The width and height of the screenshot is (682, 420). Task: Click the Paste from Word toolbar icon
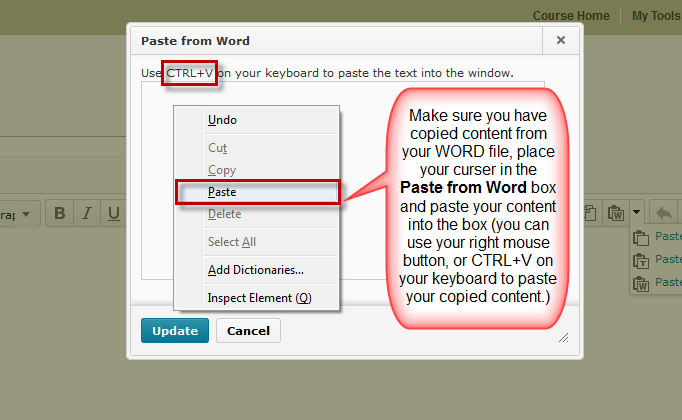tap(616, 213)
